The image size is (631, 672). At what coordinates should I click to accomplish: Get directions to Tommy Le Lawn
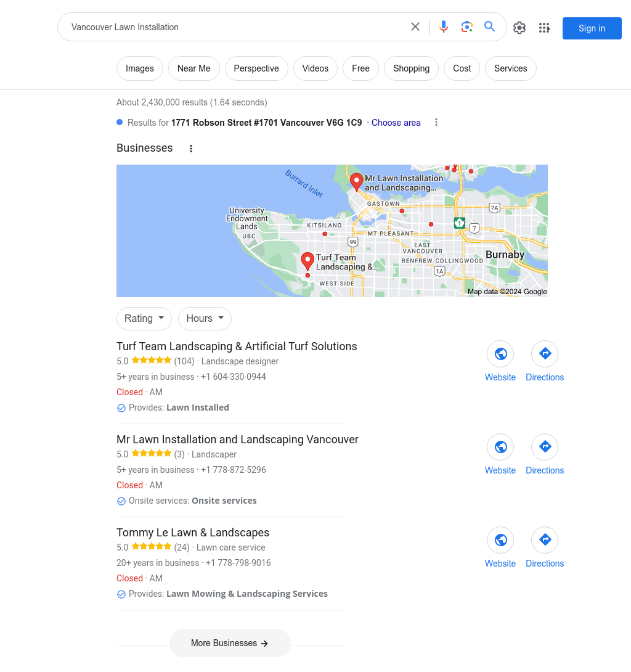tap(545, 540)
